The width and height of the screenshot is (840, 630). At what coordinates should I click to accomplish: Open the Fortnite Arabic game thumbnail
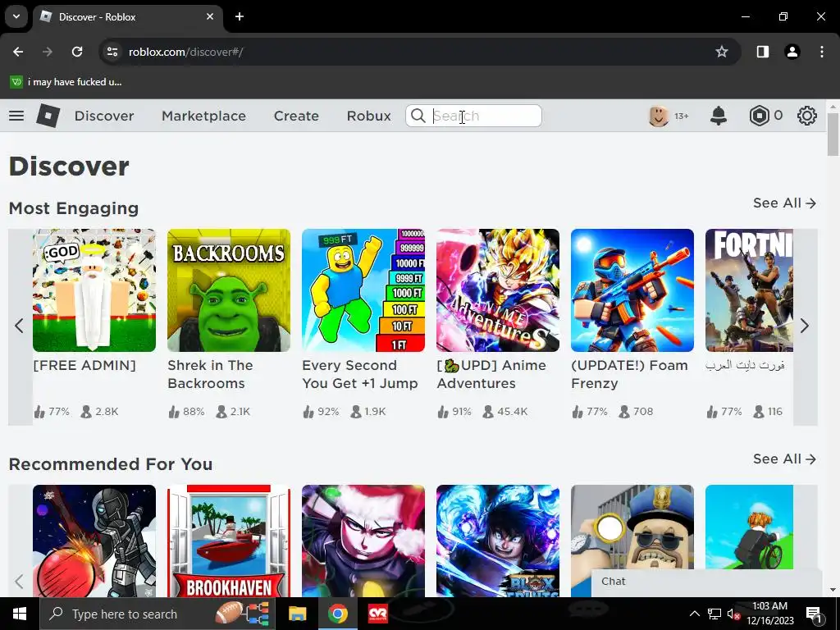coord(749,290)
